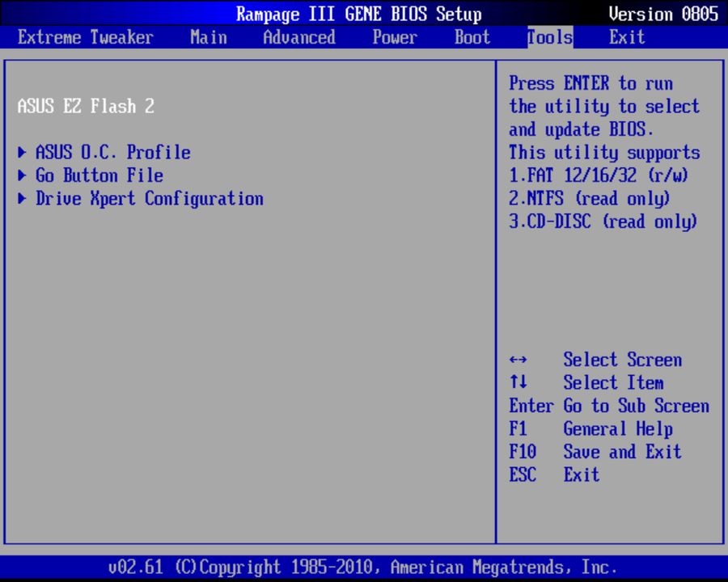Open the Exit tab
The width and height of the screenshot is (728, 582).
627,37
